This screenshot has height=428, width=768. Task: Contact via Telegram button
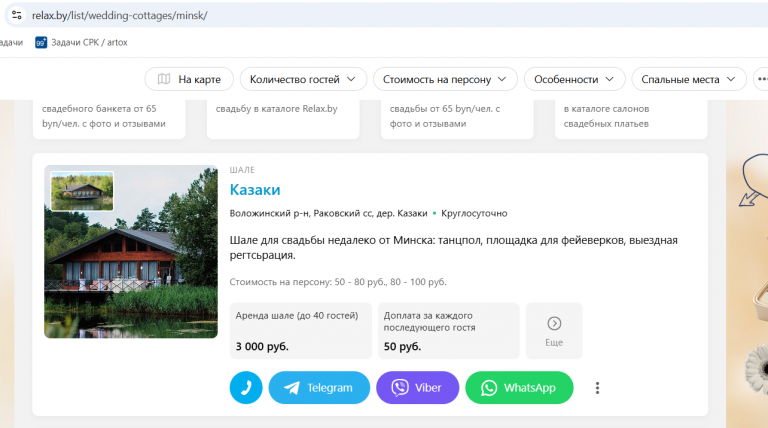[319, 388]
